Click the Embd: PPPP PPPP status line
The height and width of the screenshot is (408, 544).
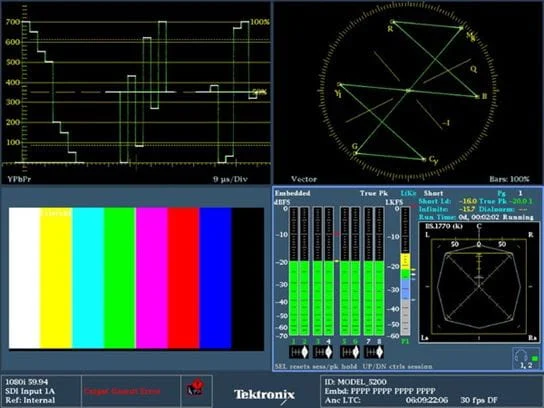380,391
